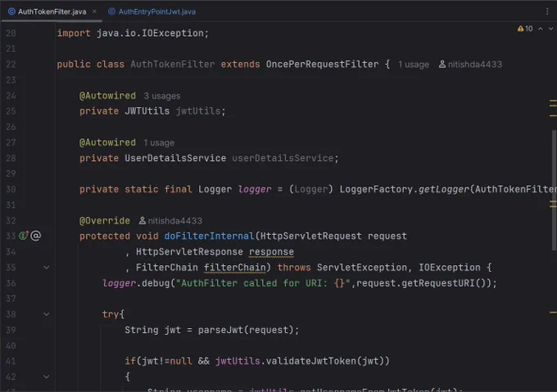The image size is (557, 392).
Task: Click 'AuthTokenFilter' class name on line 22
Action: tap(172, 64)
